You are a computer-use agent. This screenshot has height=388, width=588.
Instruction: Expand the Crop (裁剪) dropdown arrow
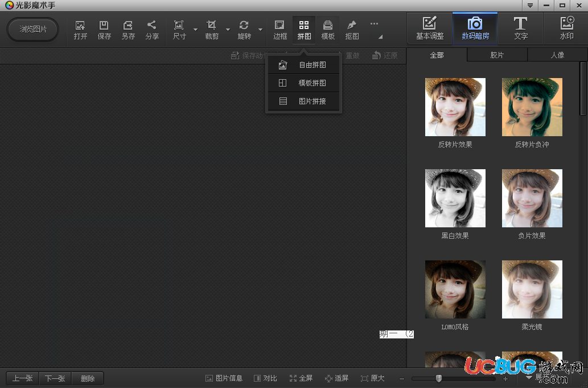(x=228, y=30)
